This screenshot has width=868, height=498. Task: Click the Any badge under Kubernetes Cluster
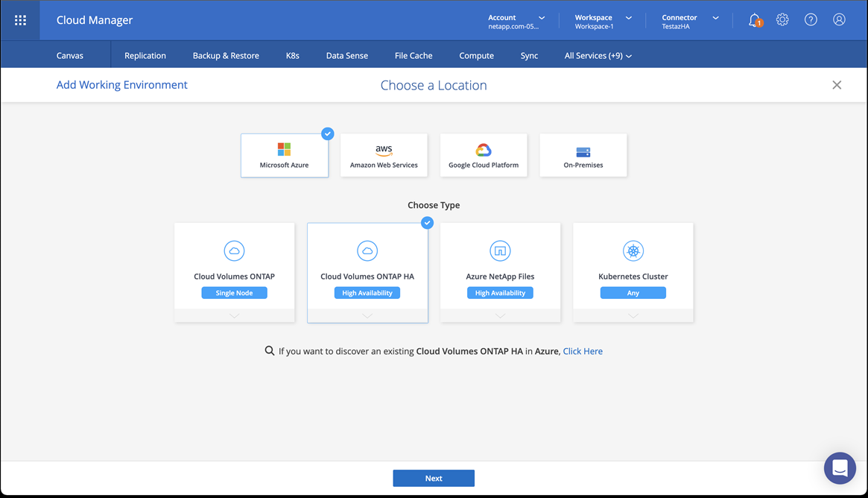(633, 292)
